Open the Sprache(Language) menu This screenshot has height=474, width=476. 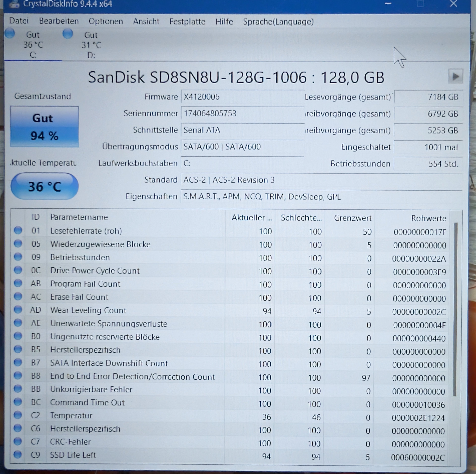click(278, 22)
